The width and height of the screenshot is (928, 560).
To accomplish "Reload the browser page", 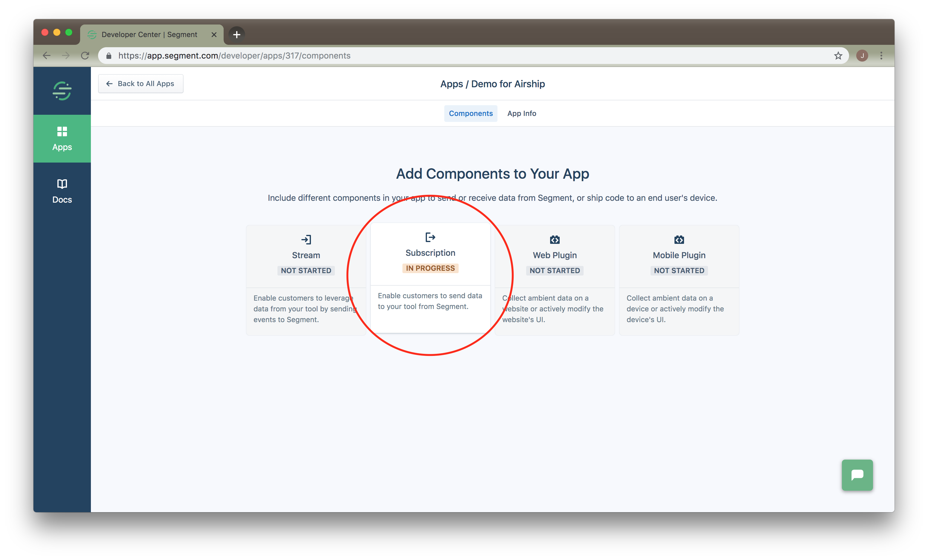I will pyautogui.click(x=85, y=56).
